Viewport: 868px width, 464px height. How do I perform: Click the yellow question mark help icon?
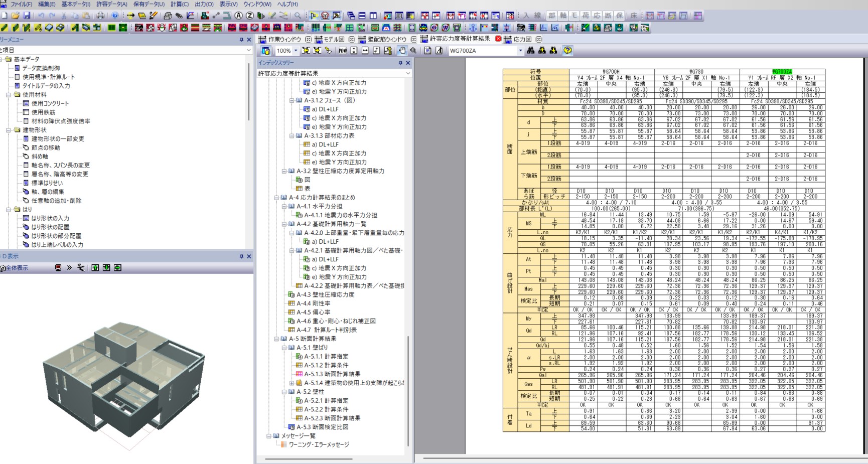(x=567, y=51)
